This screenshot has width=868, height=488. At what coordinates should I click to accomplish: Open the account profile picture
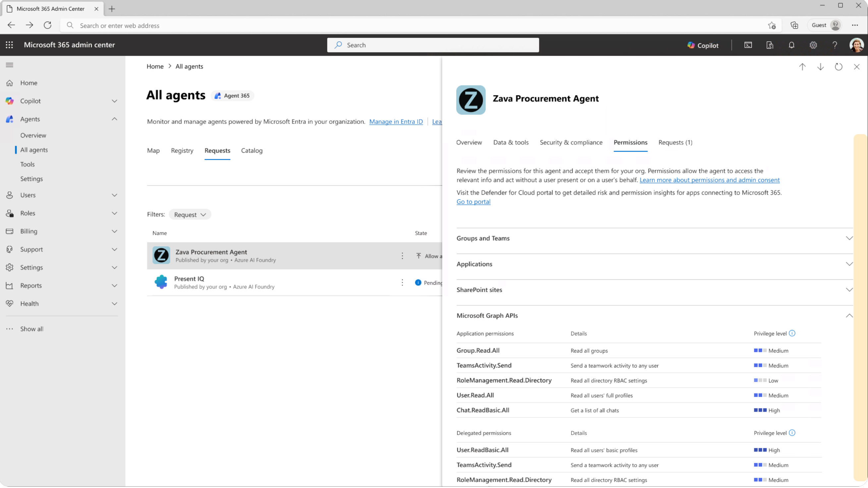(x=856, y=45)
